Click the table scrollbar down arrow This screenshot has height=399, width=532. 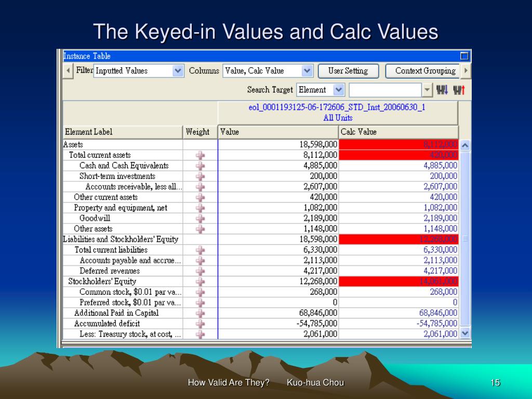pyautogui.click(x=465, y=333)
